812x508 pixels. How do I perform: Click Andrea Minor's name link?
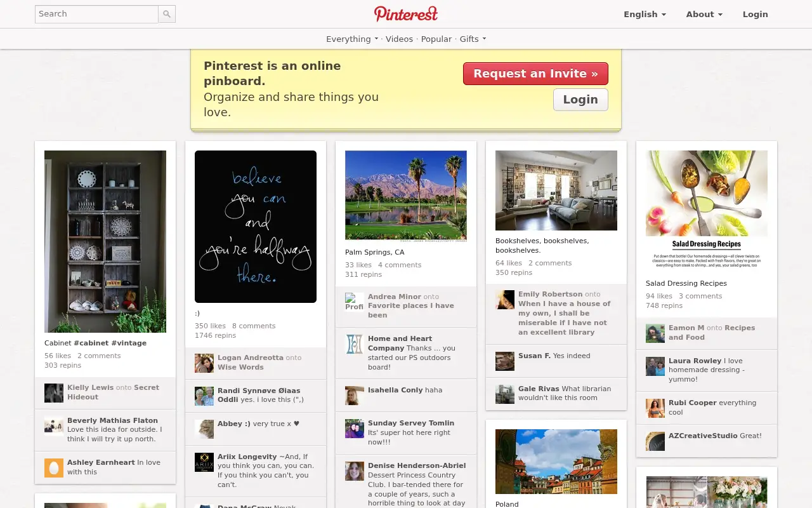pos(395,297)
